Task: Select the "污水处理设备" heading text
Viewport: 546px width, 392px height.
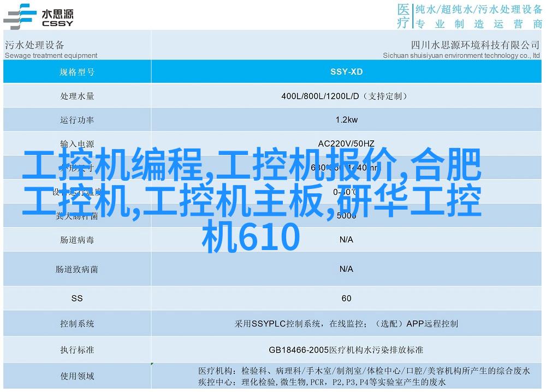Action: click(34, 45)
